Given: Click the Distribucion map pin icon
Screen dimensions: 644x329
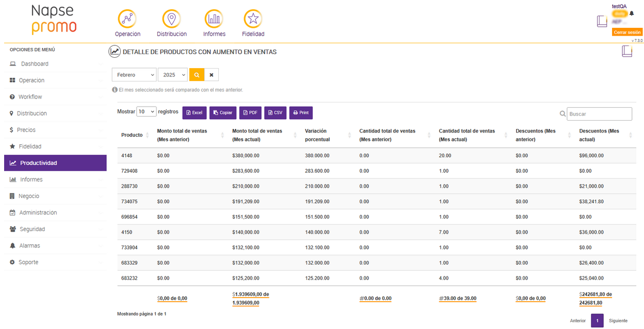Looking at the screenshot, I should [171, 19].
